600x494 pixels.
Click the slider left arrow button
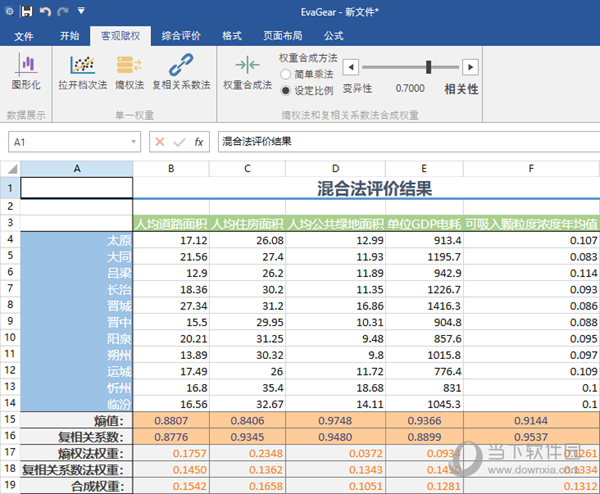351,67
